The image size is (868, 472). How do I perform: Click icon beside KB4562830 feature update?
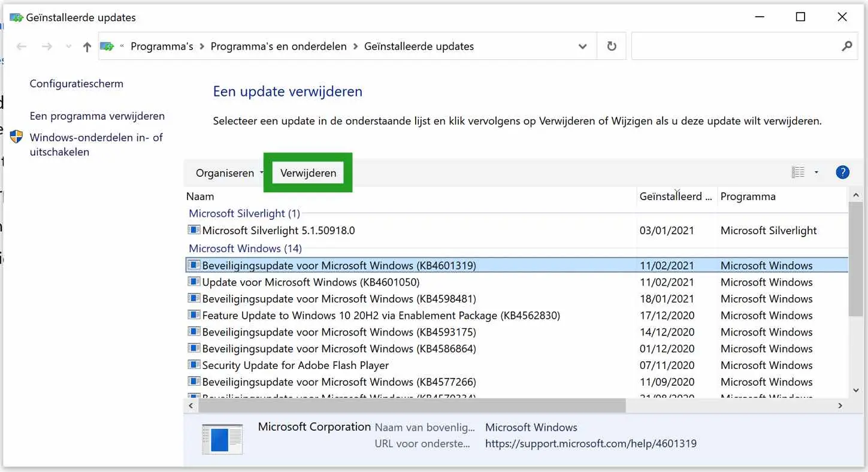(x=193, y=315)
